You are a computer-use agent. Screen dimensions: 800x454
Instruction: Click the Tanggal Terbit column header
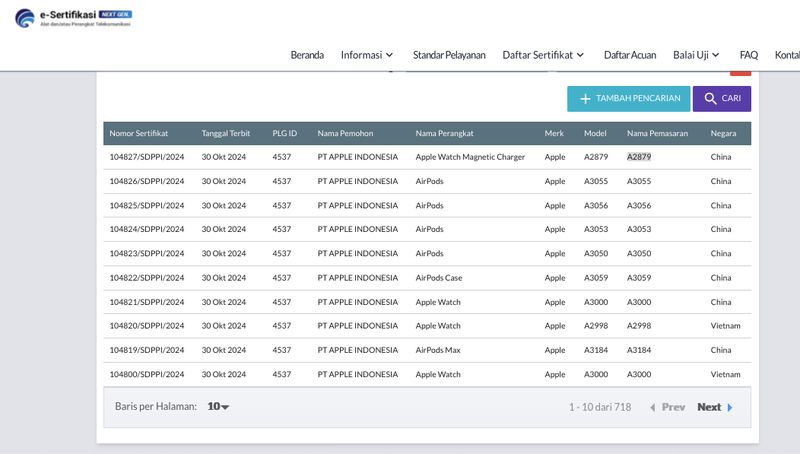[226, 133]
